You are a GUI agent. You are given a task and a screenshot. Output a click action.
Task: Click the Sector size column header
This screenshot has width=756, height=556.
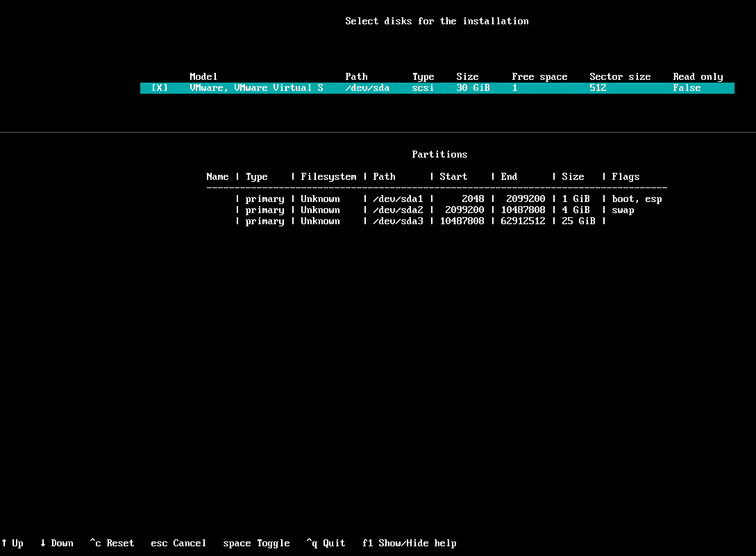click(x=620, y=77)
